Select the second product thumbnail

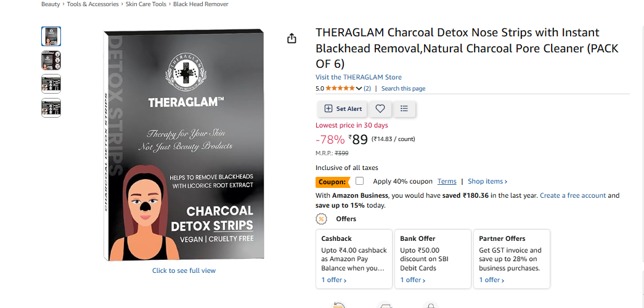[x=51, y=60]
